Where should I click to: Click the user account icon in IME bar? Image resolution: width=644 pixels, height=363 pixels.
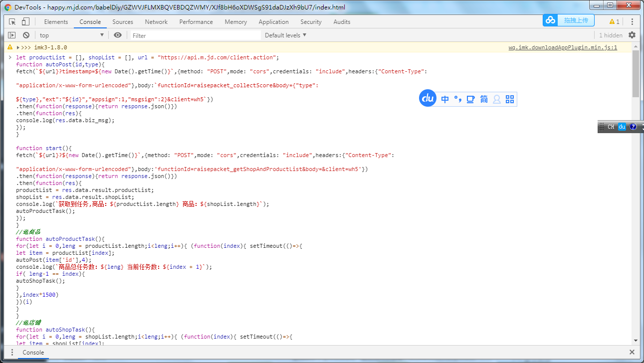coord(497,99)
